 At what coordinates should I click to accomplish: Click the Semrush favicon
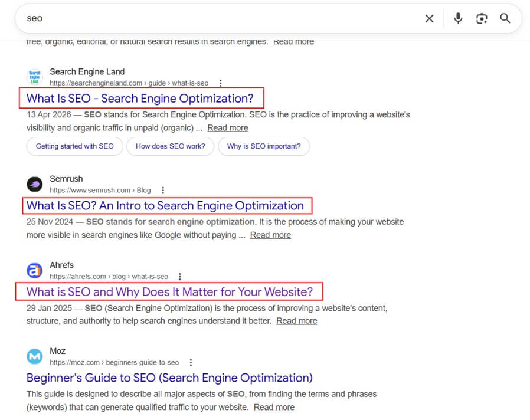click(34, 184)
